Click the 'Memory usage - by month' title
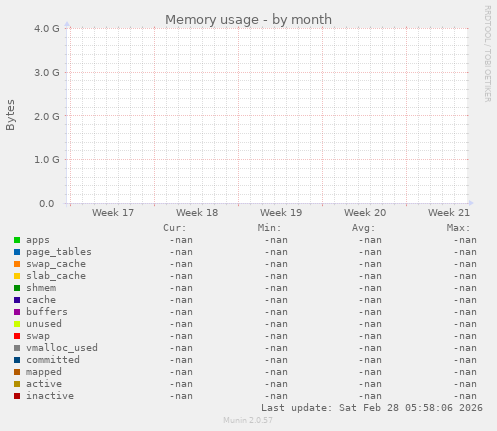 coord(248,20)
